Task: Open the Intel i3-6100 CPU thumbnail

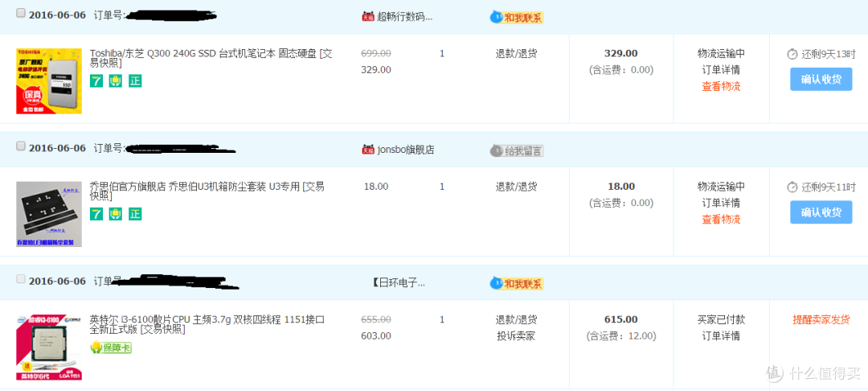Action: point(49,348)
